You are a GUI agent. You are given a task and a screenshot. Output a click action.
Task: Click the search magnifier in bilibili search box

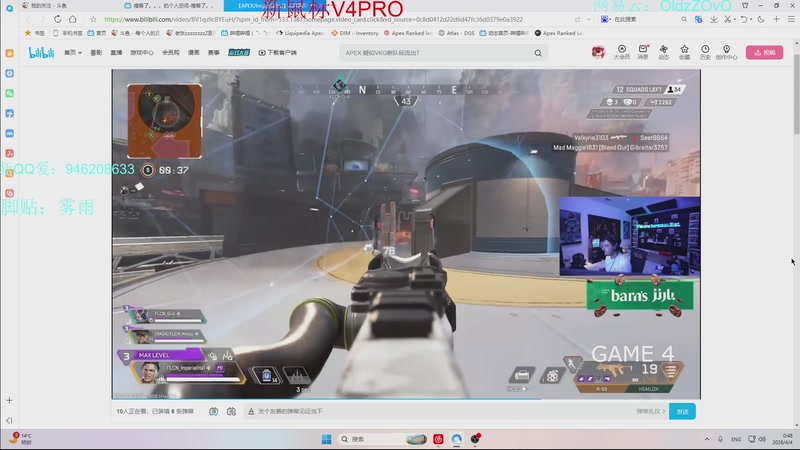click(x=538, y=53)
